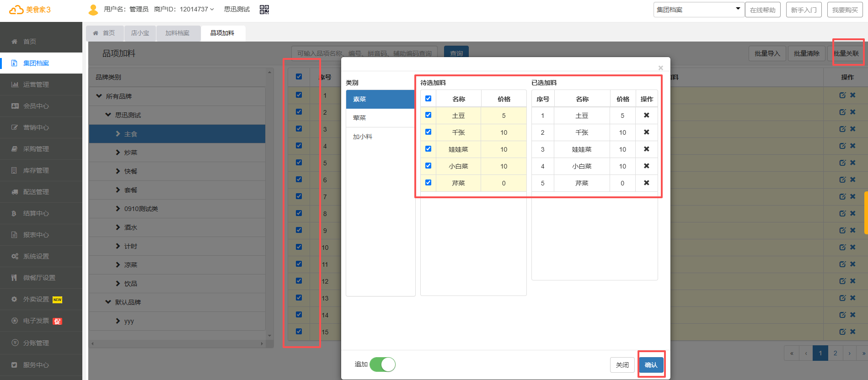
Task: Switch to the 加料档案 tab
Action: 177,33
